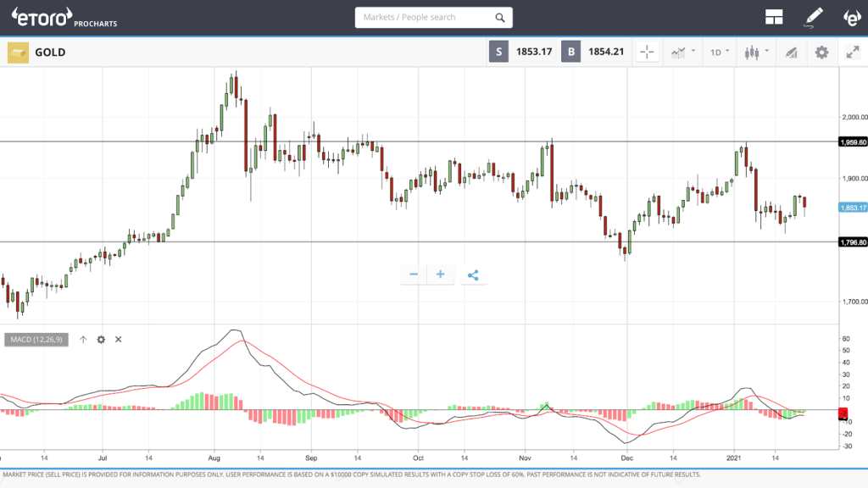This screenshot has height=488, width=868.
Task: Click the Dec date axis label
Action: [626, 458]
